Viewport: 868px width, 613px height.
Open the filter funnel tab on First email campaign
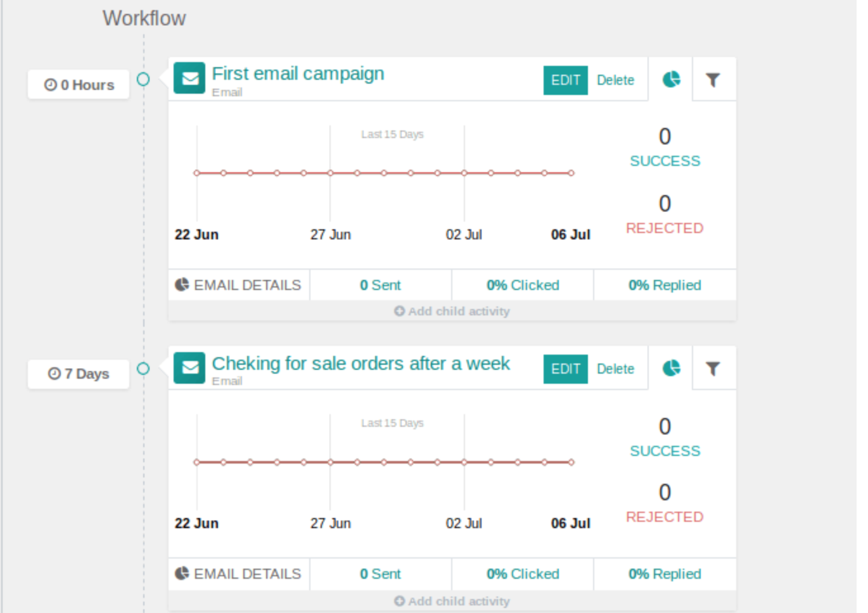[x=713, y=80]
